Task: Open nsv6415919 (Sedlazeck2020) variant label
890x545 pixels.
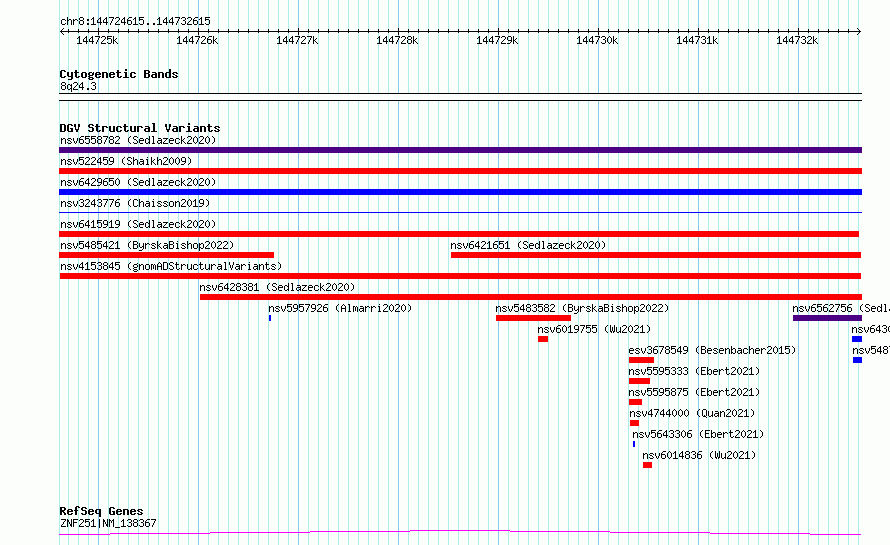Action: point(138,224)
